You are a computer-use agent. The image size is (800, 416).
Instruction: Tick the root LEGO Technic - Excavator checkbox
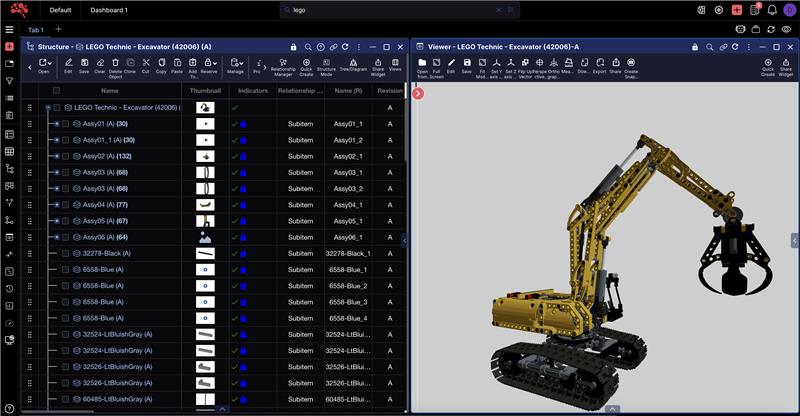(57, 108)
